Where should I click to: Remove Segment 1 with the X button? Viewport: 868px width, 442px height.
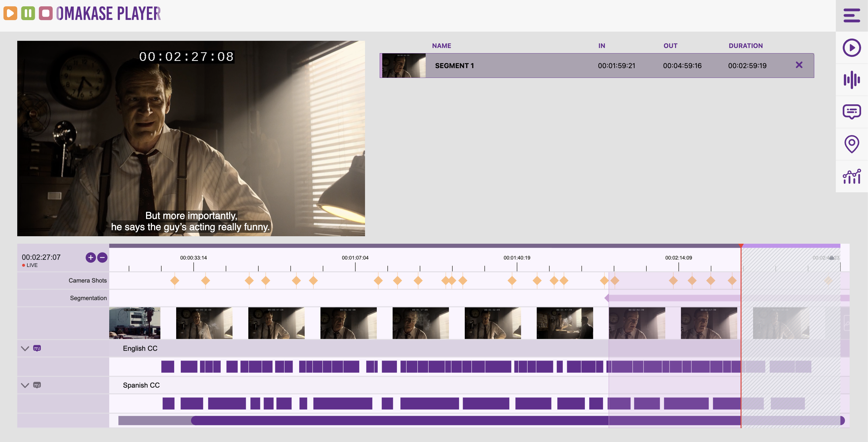(799, 65)
